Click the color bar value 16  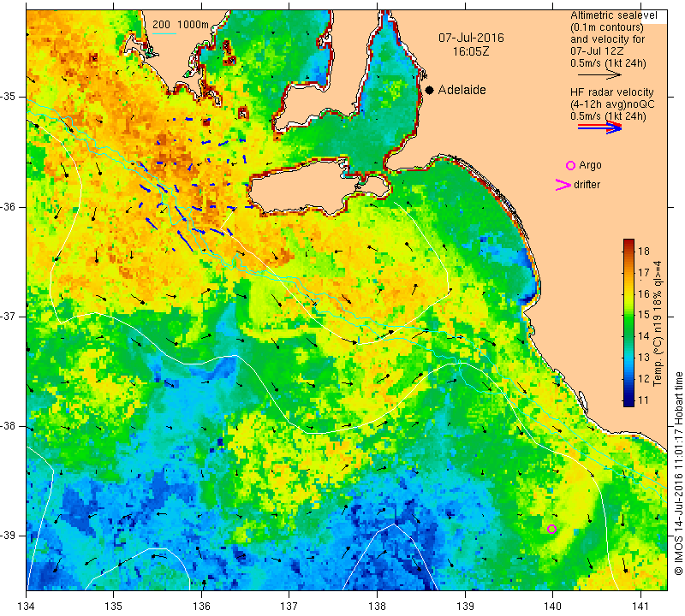pyautogui.click(x=644, y=293)
